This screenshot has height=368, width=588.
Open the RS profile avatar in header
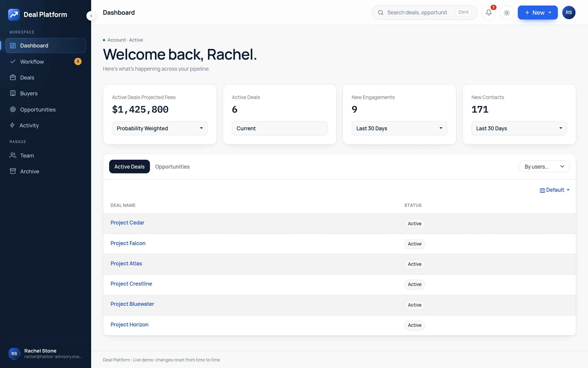(x=569, y=13)
